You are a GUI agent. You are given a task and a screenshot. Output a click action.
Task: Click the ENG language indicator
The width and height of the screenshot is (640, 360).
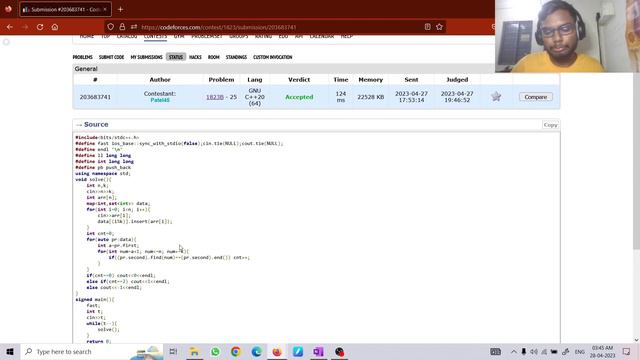[x=580, y=351]
